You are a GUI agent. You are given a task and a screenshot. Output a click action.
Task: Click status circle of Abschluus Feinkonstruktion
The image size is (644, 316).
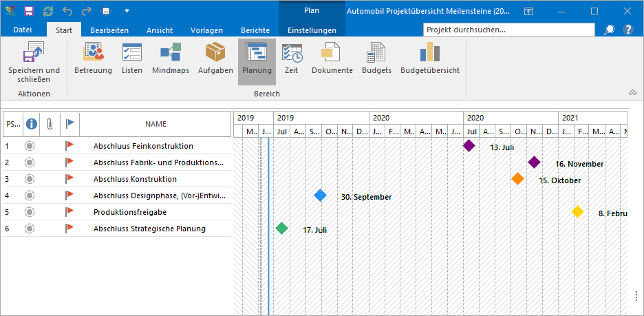point(29,146)
